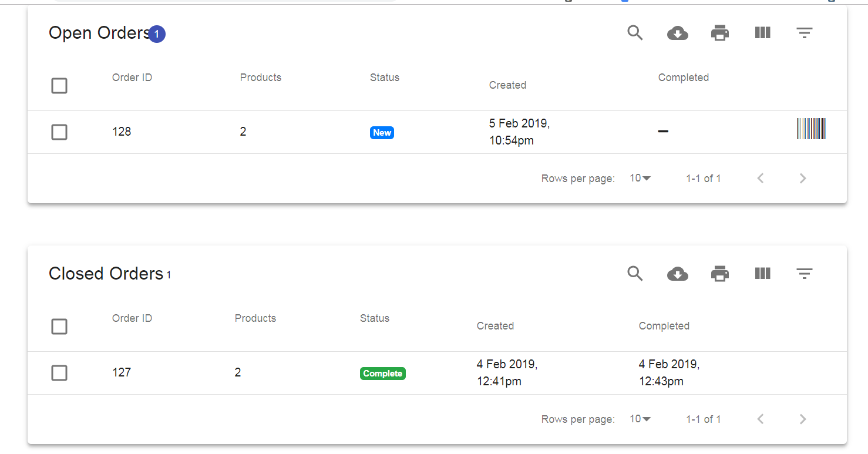Click the barcode icon for order 128

tap(812, 129)
